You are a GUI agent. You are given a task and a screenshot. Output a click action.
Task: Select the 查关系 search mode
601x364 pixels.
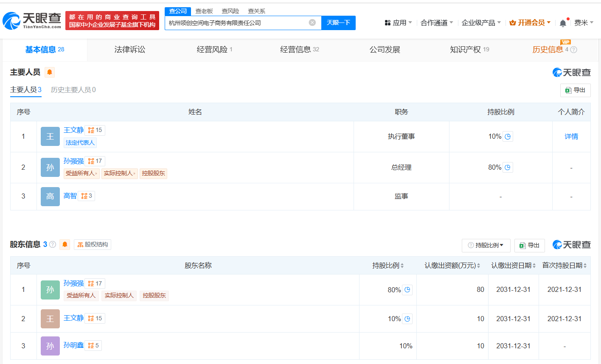257,11
